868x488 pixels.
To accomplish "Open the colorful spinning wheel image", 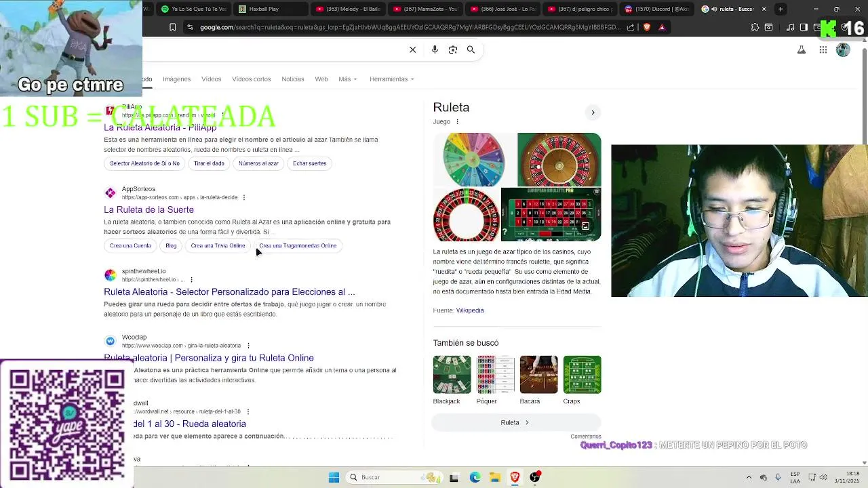I will [474, 159].
